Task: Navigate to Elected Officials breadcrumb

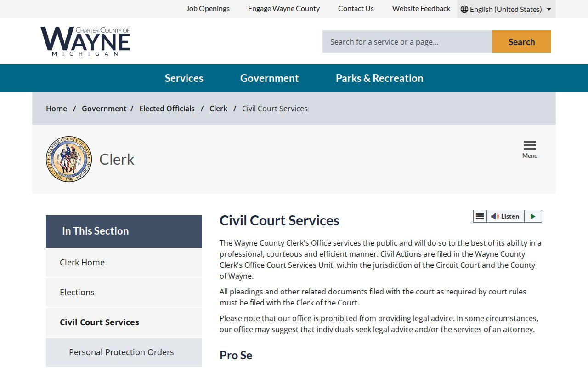Action: click(167, 109)
